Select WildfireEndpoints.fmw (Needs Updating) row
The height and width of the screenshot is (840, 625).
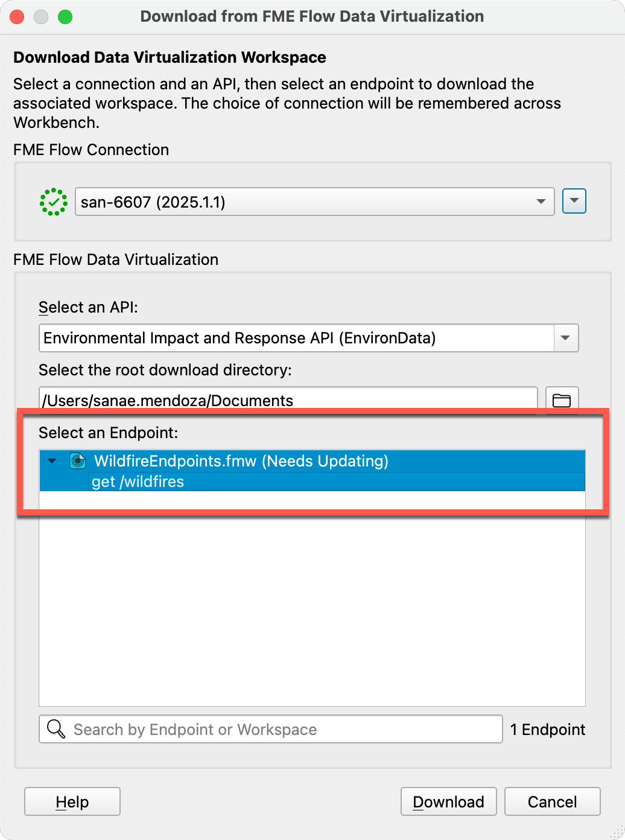coord(312,461)
